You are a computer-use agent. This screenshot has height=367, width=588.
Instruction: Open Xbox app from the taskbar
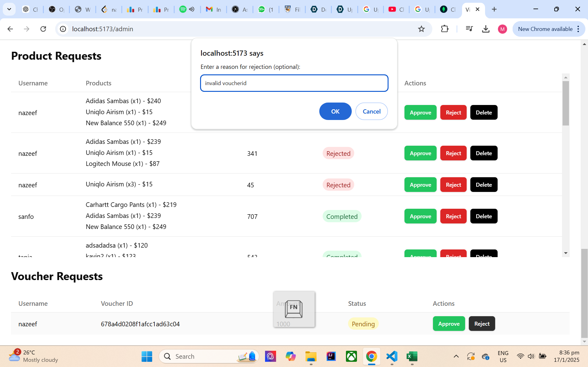tap(351, 356)
